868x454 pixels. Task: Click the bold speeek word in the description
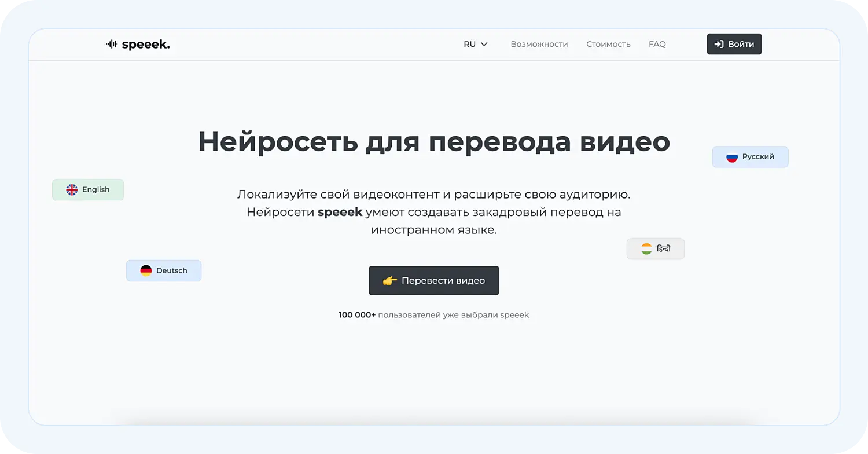(339, 212)
